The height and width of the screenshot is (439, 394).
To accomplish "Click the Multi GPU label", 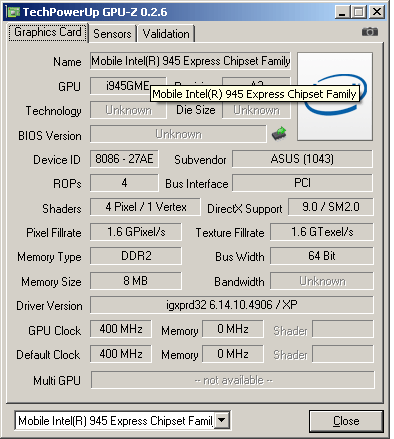I will click(x=57, y=380).
